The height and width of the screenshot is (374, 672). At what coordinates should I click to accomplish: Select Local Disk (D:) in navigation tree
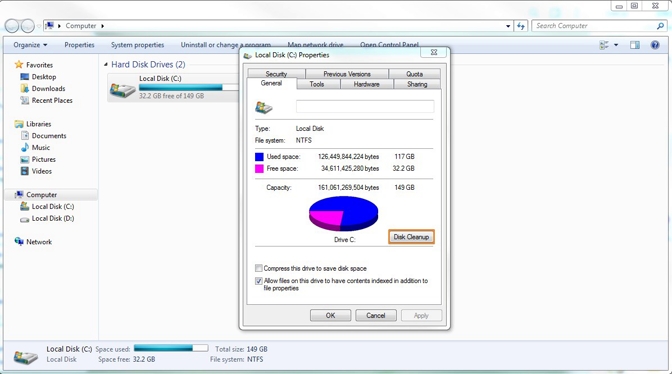(53, 218)
